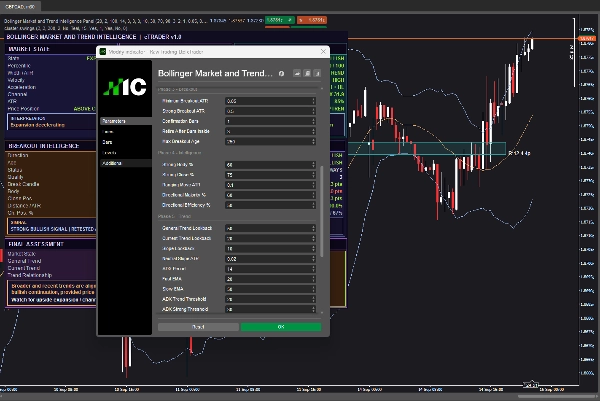Click the General Trend Lookback value field
This screenshot has height=401, width=600.
(268, 228)
